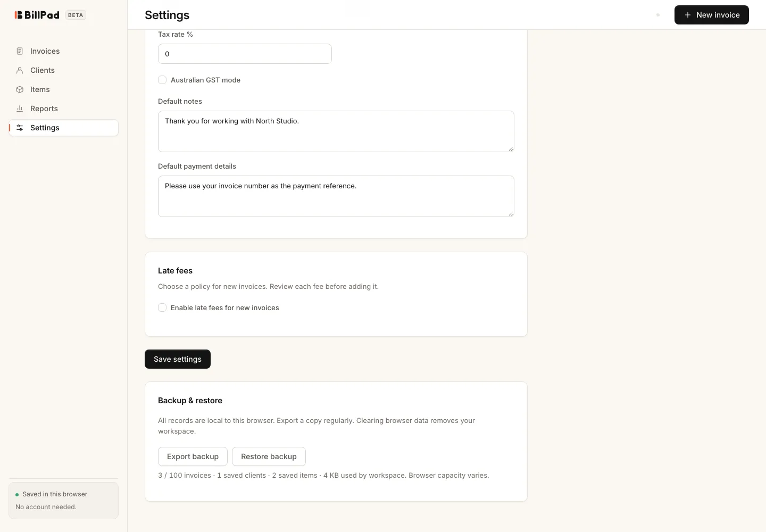Click the green saved status dot
Viewport: 766px width, 532px height.
click(17, 495)
